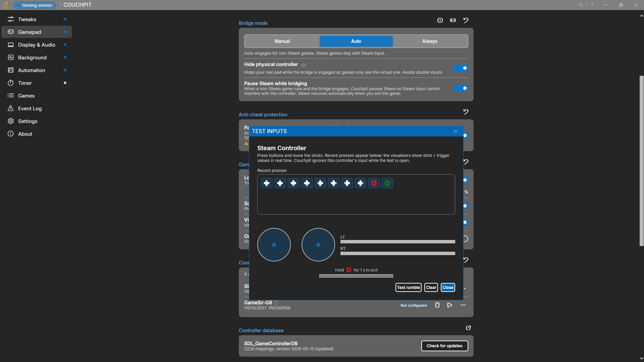
Task: Open the Tweaks sidebar page
Action: (37, 19)
